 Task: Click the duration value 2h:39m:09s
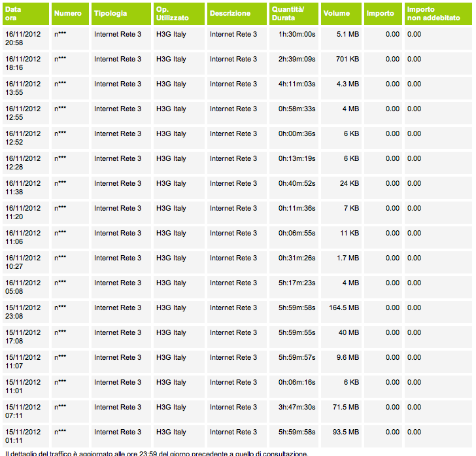tap(297, 60)
